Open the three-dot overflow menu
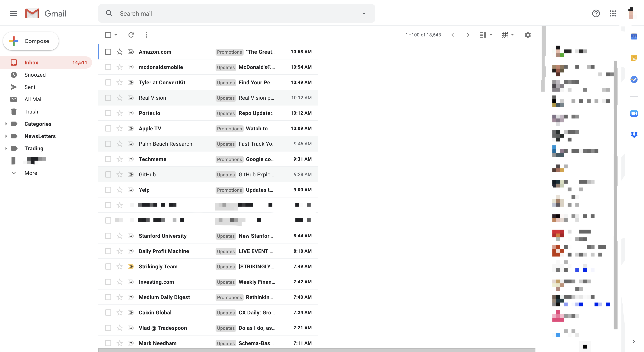644x352 pixels. (146, 35)
